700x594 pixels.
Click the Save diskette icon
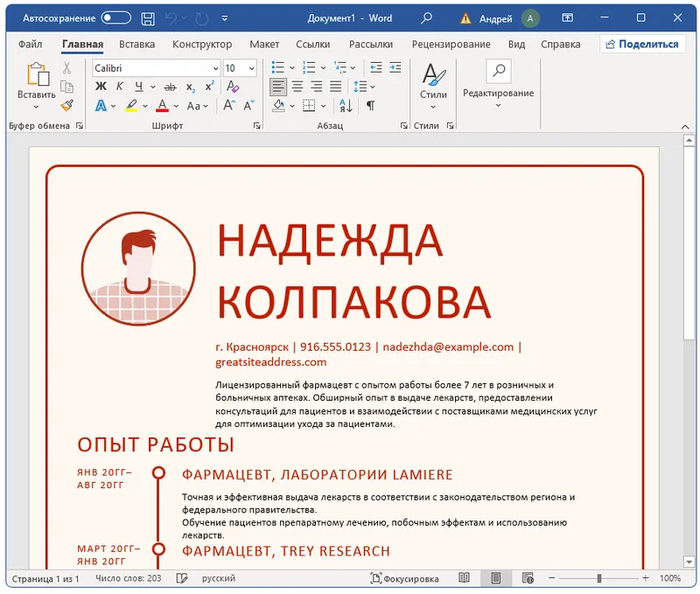[x=148, y=18]
